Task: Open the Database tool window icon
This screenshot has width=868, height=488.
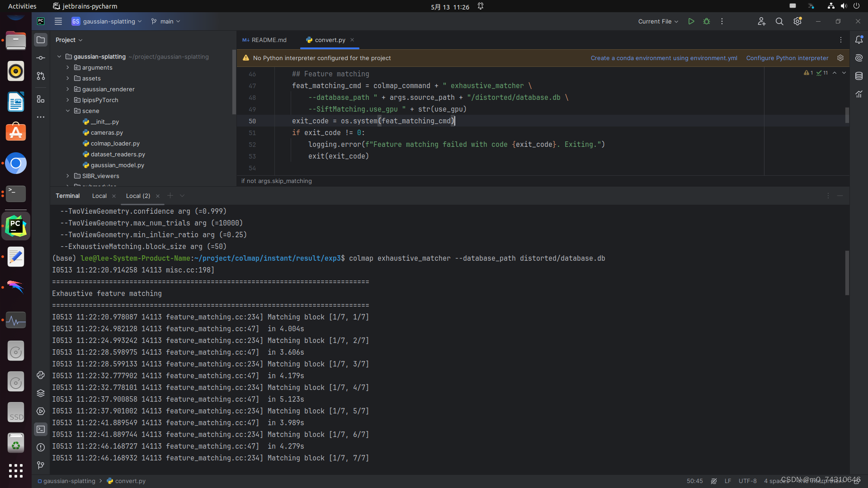Action: click(859, 76)
